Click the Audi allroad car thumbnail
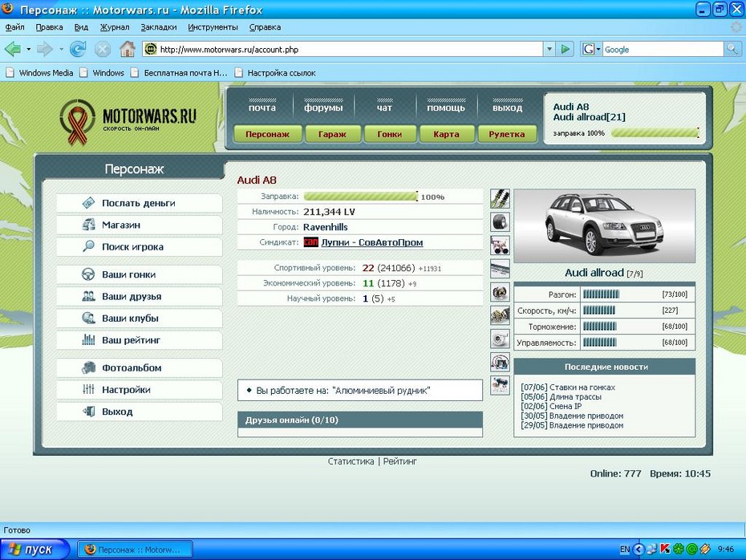The width and height of the screenshot is (746, 560). pos(604,226)
